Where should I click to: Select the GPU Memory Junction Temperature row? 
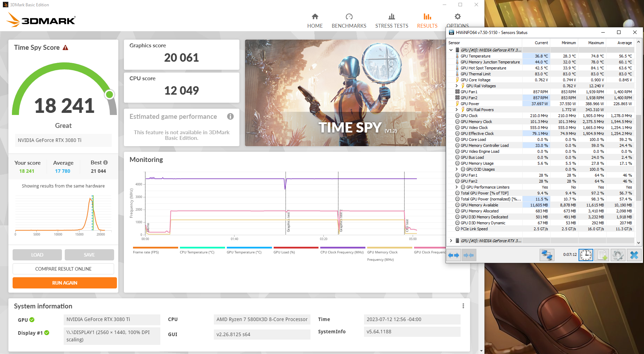tap(541, 62)
